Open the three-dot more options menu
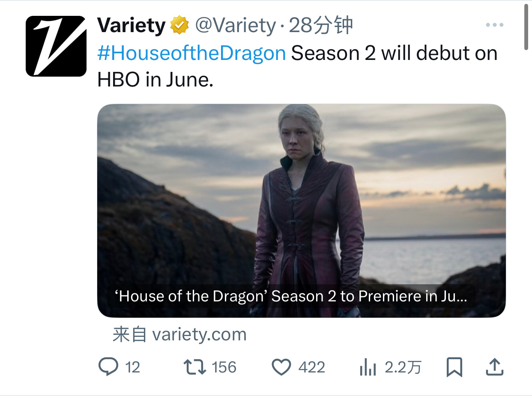This screenshot has width=532, height=402. pos(495,25)
